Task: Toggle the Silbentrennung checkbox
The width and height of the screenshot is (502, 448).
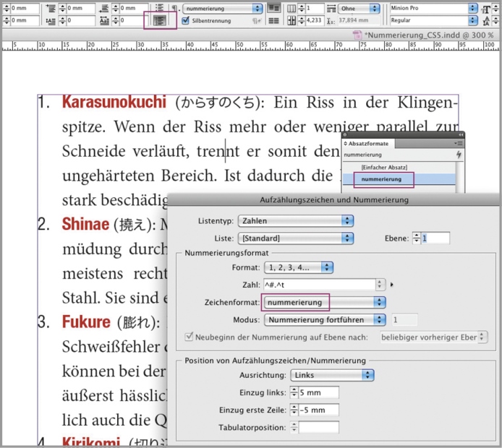Action: tap(185, 20)
